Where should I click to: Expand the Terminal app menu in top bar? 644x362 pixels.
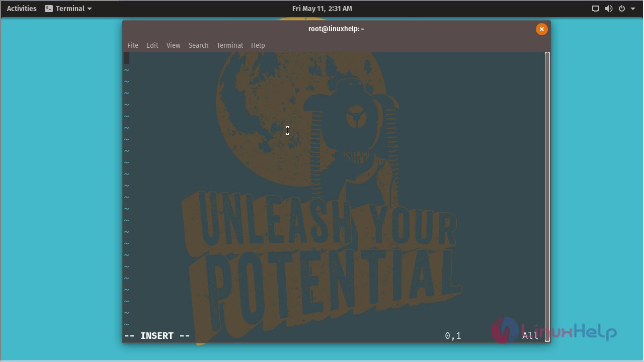(68, 9)
